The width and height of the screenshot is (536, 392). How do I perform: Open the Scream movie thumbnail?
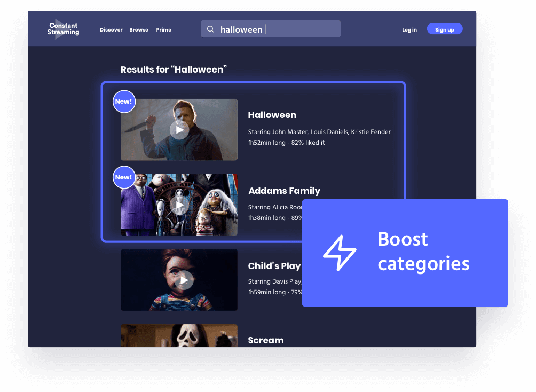click(179, 335)
